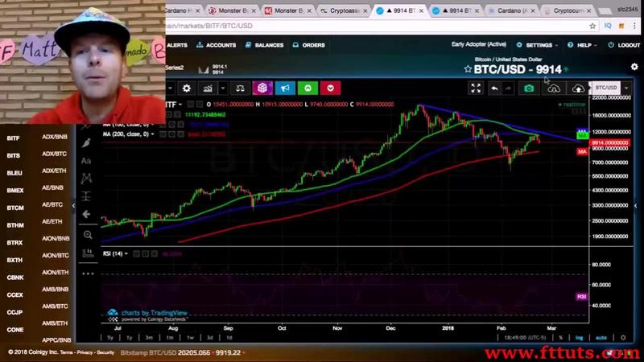
Task: Save chart layout to cloud
Action: [x=578, y=88]
